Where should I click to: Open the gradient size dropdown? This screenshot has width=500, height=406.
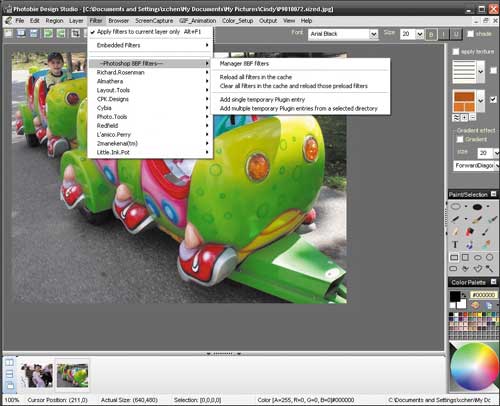pyautogui.click(x=496, y=153)
